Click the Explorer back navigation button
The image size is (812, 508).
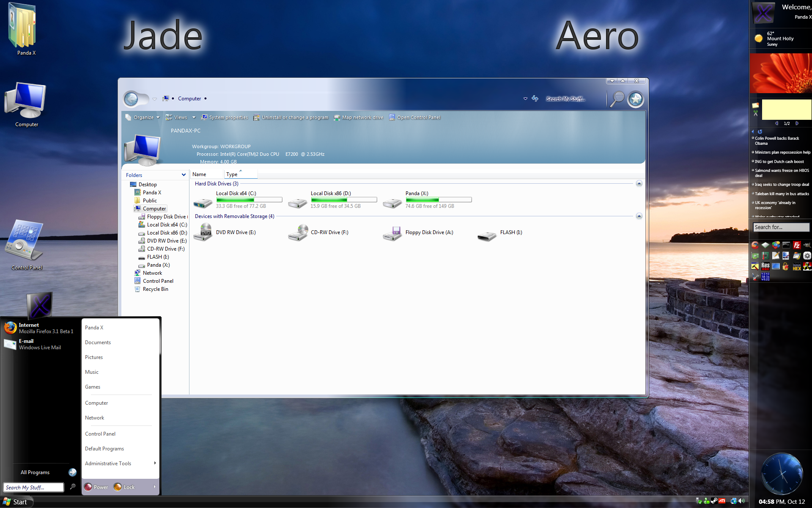pyautogui.click(x=132, y=99)
